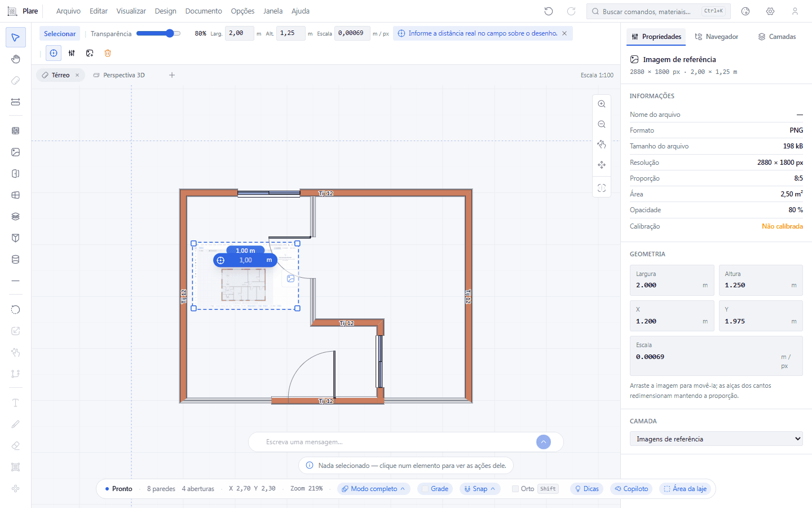Undo the last action

[x=549, y=11]
